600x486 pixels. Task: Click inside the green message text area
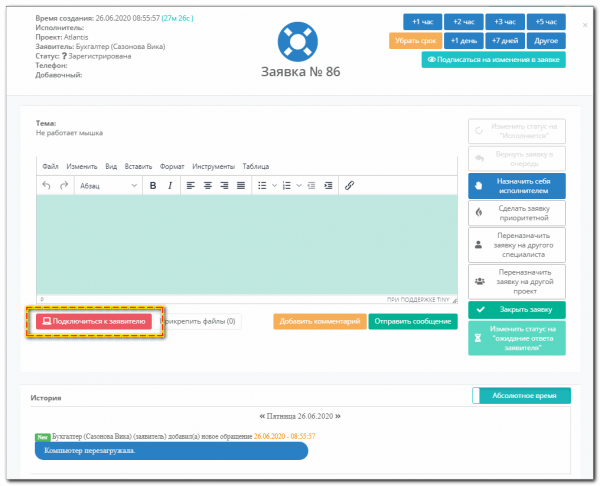(x=247, y=243)
